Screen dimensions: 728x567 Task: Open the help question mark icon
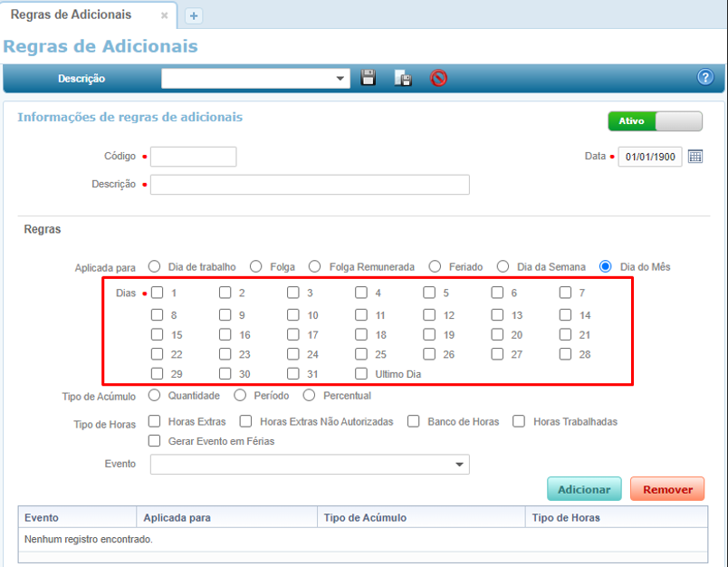pyautogui.click(x=705, y=78)
